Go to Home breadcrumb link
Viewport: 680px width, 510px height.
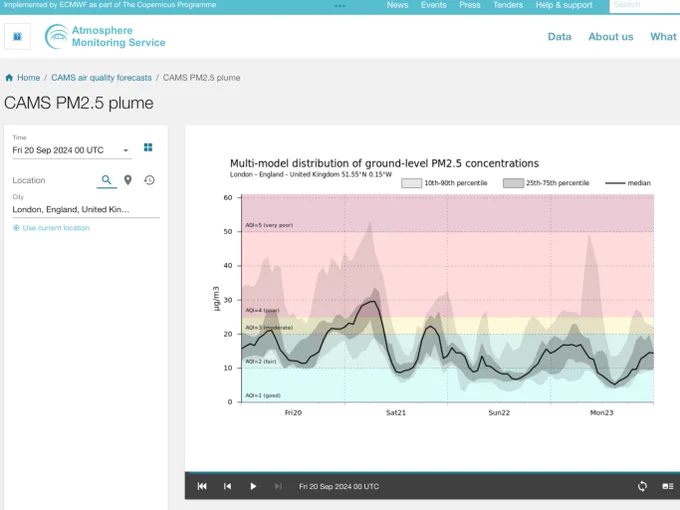(29, 78)
